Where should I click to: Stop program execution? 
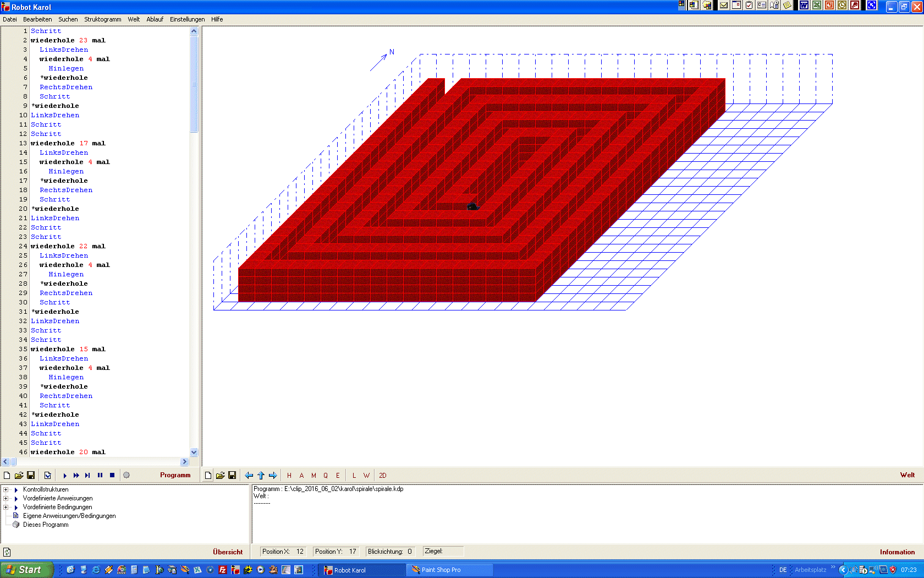click(112, 476)
